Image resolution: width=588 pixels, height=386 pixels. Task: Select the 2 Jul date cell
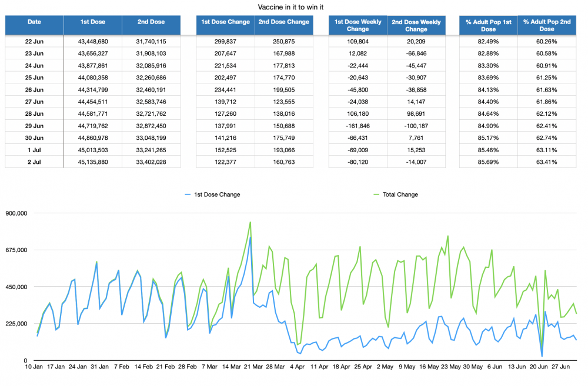coord(34,162)
